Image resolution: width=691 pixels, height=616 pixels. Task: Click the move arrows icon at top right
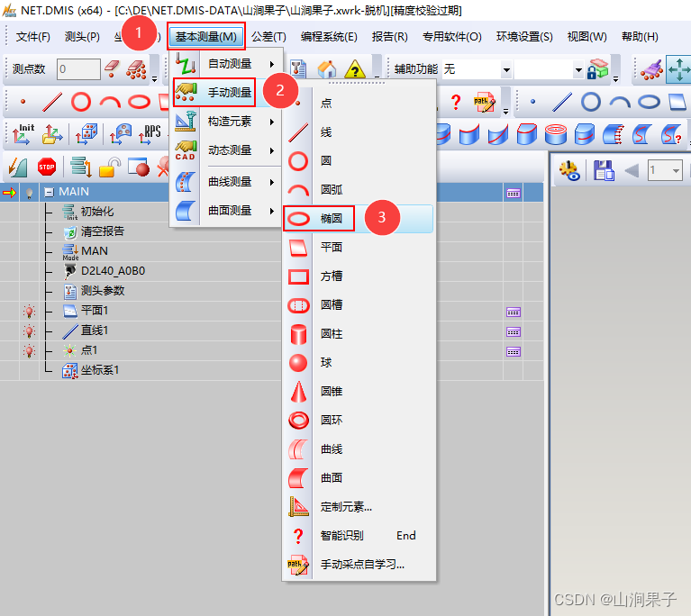[x=679, y=69]
